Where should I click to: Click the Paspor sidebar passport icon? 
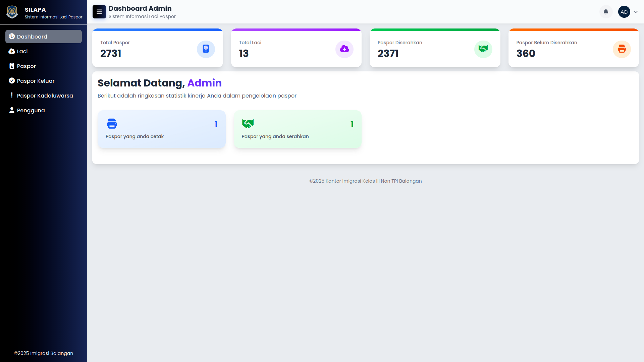[12, 66]
